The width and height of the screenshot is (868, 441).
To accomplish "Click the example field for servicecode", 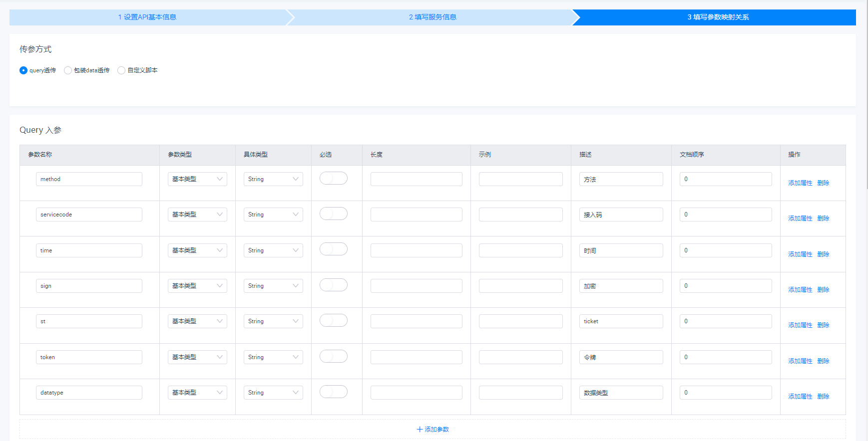I will [521, 215].
